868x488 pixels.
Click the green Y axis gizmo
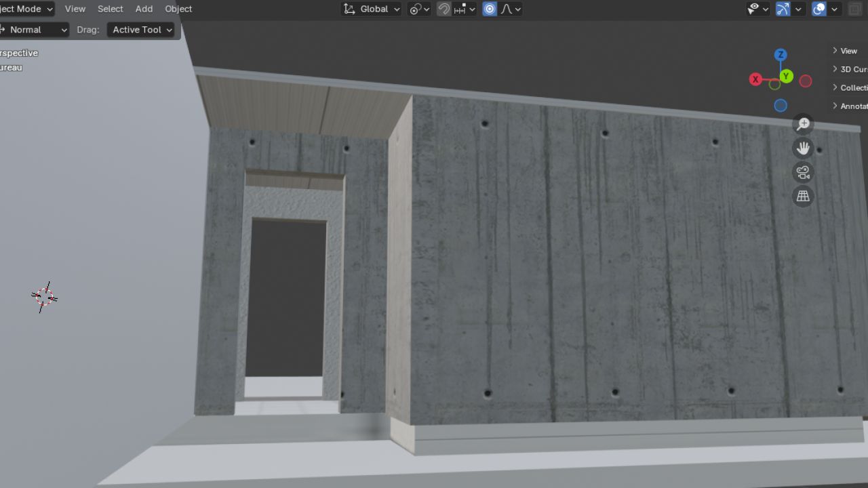[786, 76]
